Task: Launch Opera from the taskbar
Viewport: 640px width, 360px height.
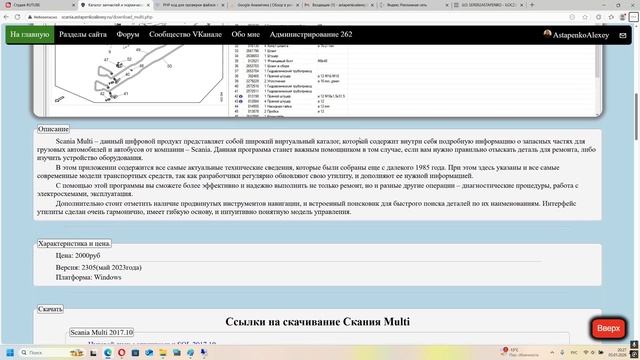Action: [122, 353]
